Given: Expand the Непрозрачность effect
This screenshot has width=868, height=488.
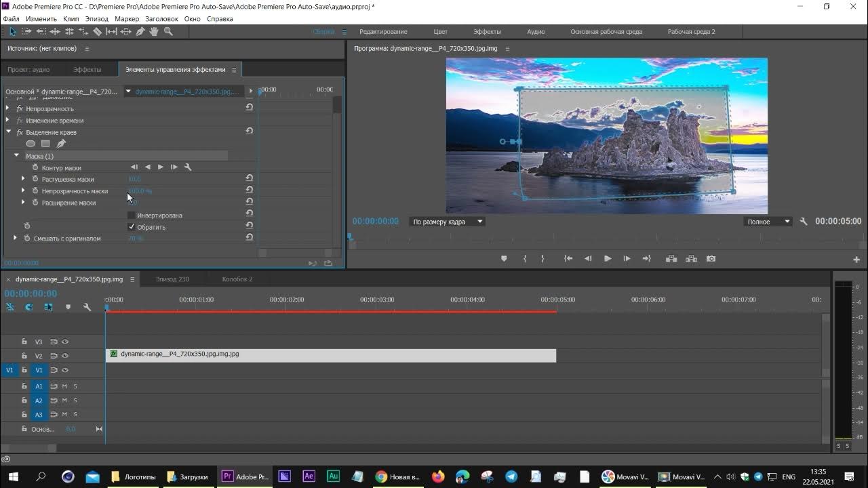Looking at the screenshot, I should point(8,108).
